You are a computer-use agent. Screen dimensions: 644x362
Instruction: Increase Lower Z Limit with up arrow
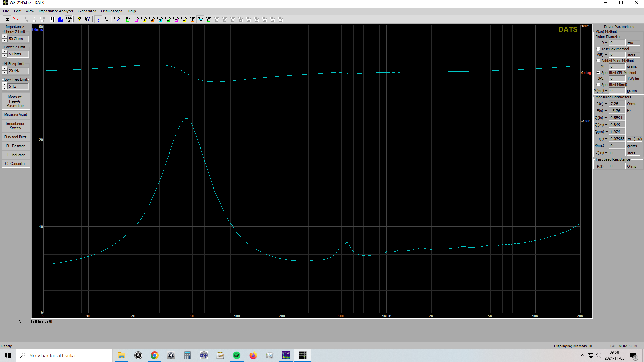click(x=5, y=52)
